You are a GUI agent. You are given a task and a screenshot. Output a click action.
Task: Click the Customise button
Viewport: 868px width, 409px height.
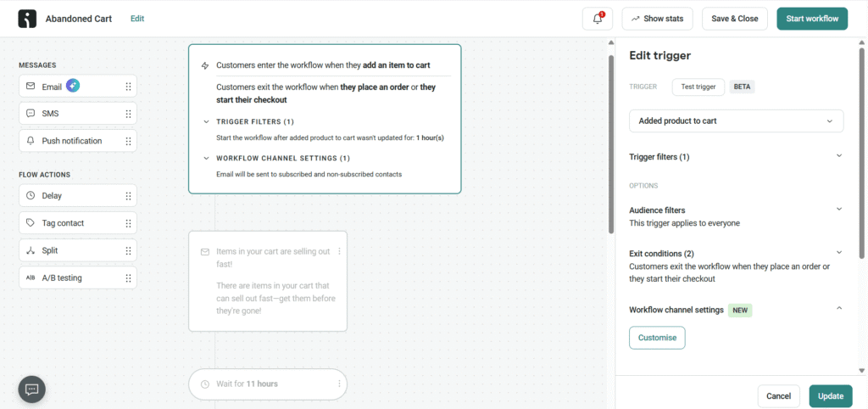click(x=657, y=338)
